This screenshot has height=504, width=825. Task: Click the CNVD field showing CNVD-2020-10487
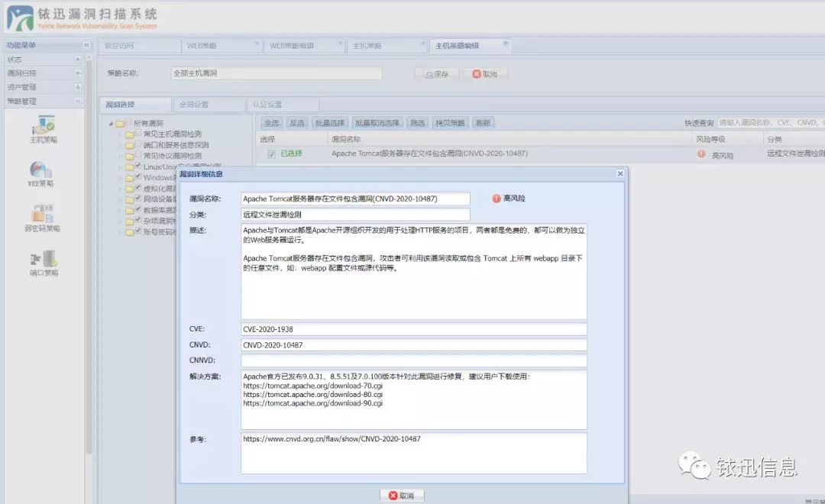pyautogui.click(x=413, y=345)
